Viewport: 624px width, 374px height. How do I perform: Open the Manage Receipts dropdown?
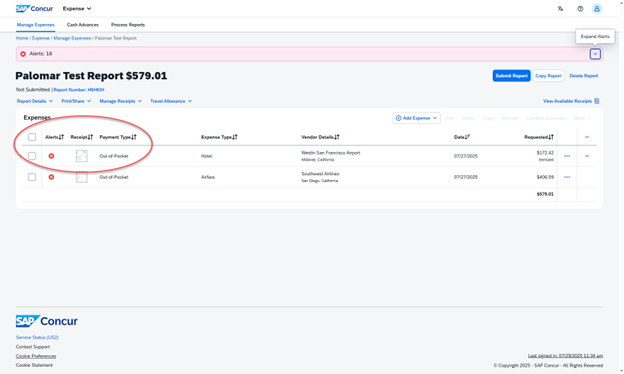pos(121,101)
